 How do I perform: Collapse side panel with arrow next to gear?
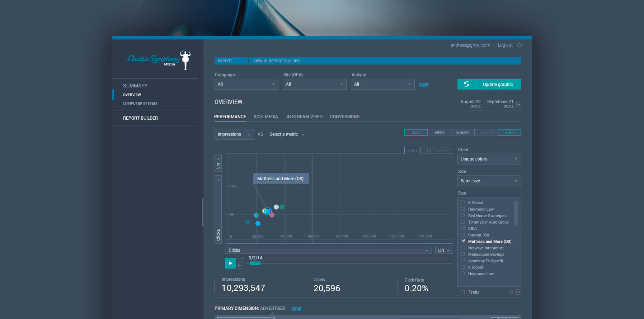coord(519,292)
